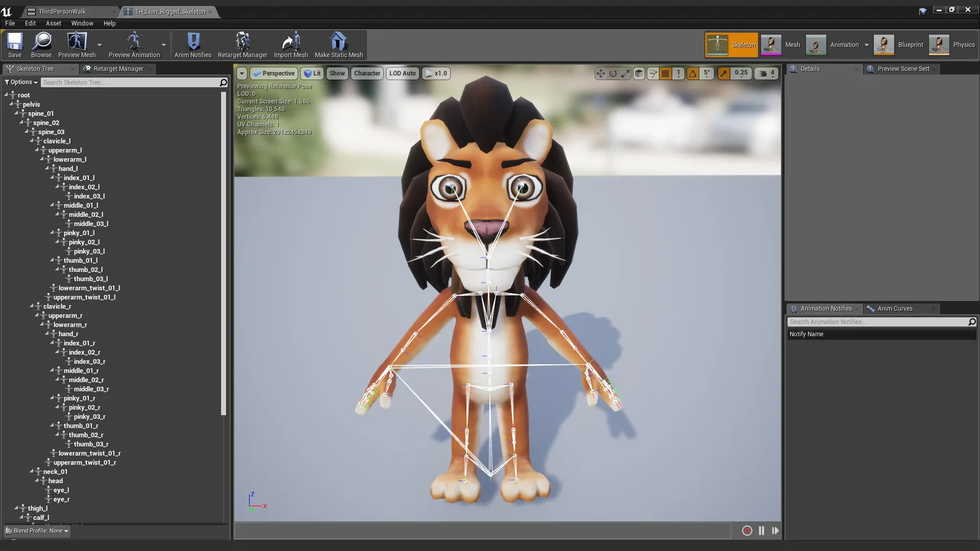Click the skeleton tree search magnifier
The image size is (980, 551).
223,82
